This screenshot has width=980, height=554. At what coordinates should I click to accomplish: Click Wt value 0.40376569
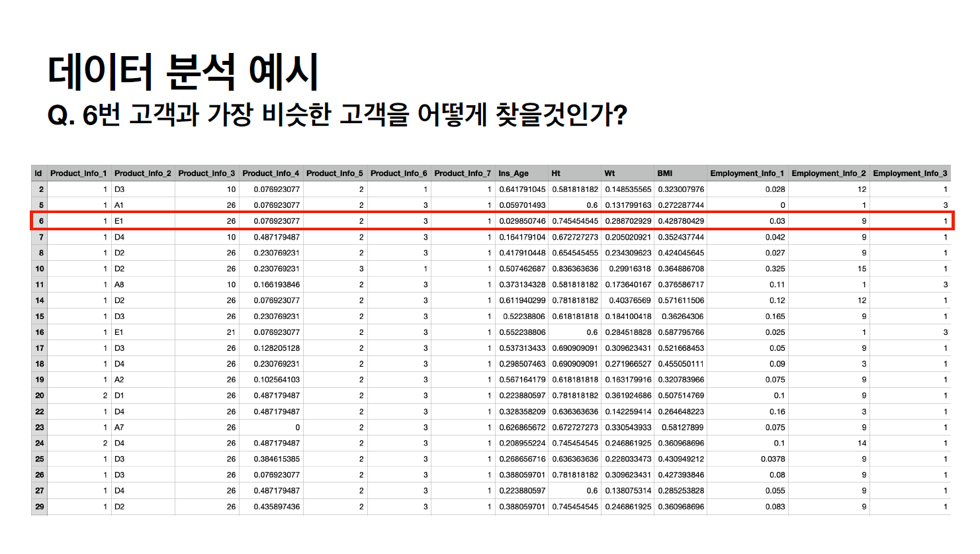pos(630,300)
